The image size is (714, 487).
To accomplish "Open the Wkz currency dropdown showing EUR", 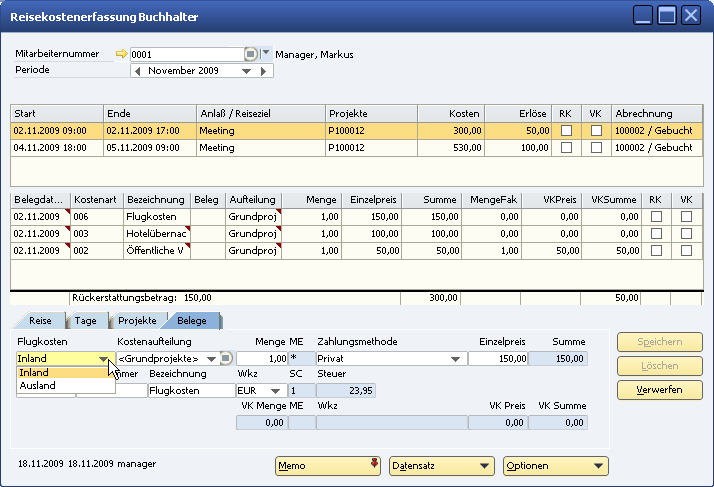I will click(x=276, y=390).
